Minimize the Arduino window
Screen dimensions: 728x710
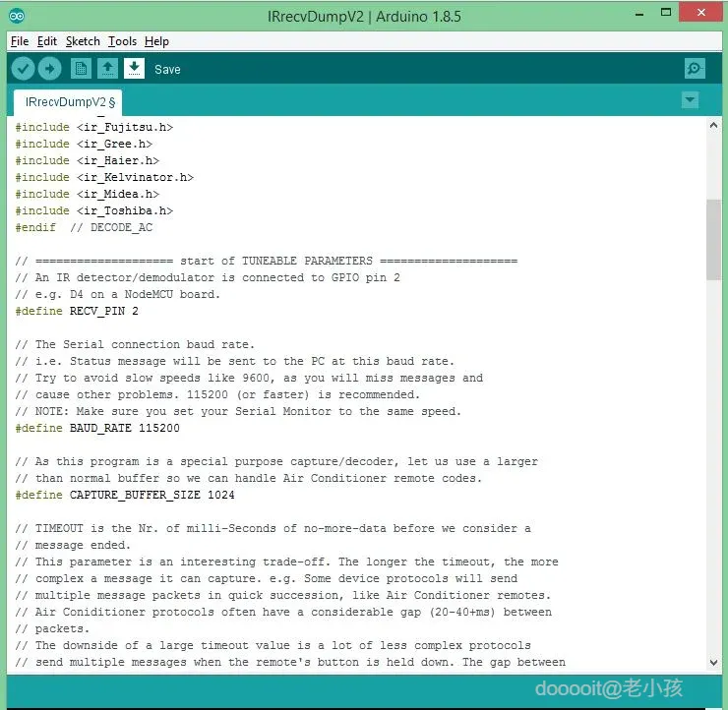[x=639, y=14]
